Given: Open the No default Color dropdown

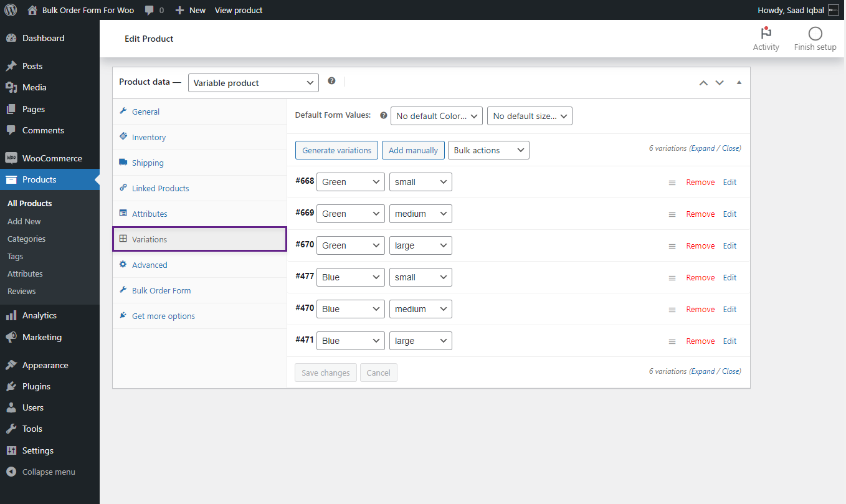Looking at the screenshot, I should [437, 116].
